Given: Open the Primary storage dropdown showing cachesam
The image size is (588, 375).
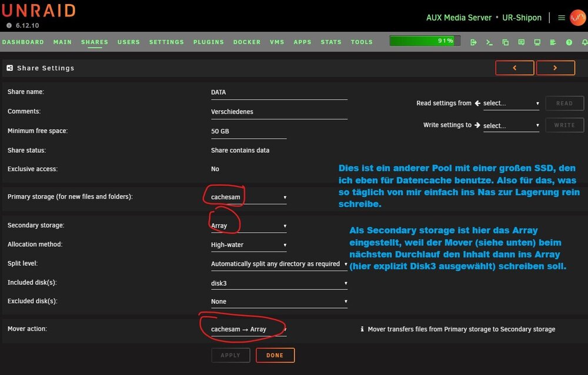Looking at the screenshot, I should point(249,197).
